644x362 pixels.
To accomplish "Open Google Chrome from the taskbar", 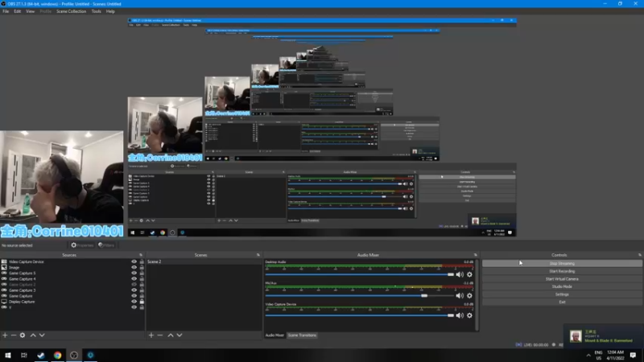I will click(57, 355).
